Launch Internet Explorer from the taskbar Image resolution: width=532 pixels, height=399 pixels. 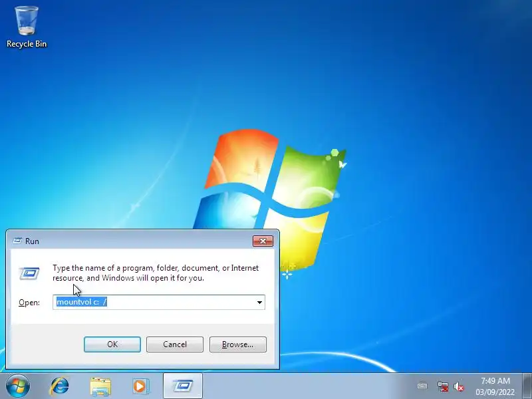point(60,386)
